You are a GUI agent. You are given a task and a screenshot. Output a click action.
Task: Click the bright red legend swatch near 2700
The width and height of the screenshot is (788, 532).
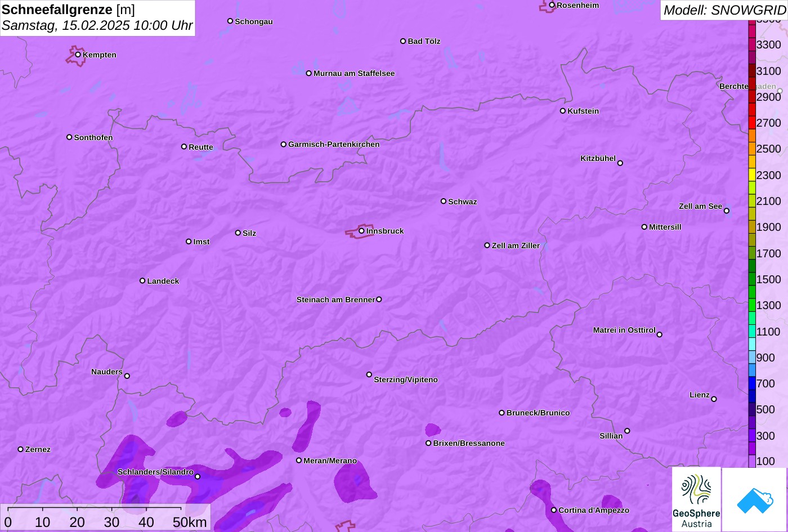point(752,123)
